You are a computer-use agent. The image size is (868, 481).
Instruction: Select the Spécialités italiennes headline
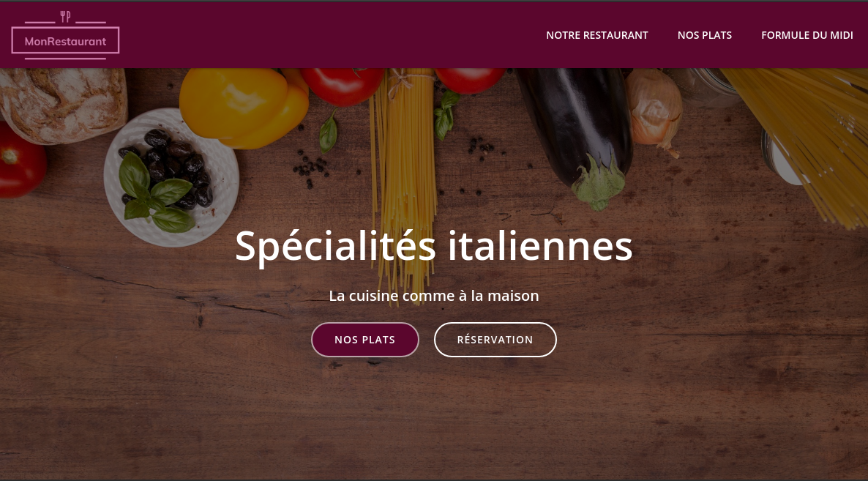(433, 246)
